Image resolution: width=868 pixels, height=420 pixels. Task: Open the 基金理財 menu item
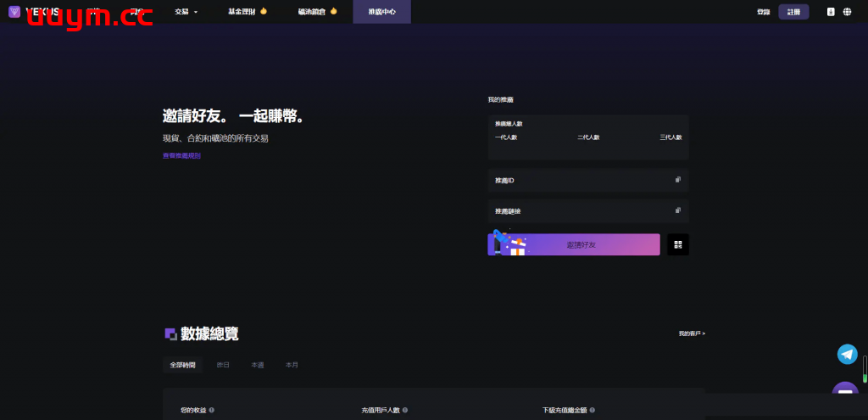pos(247,12)
